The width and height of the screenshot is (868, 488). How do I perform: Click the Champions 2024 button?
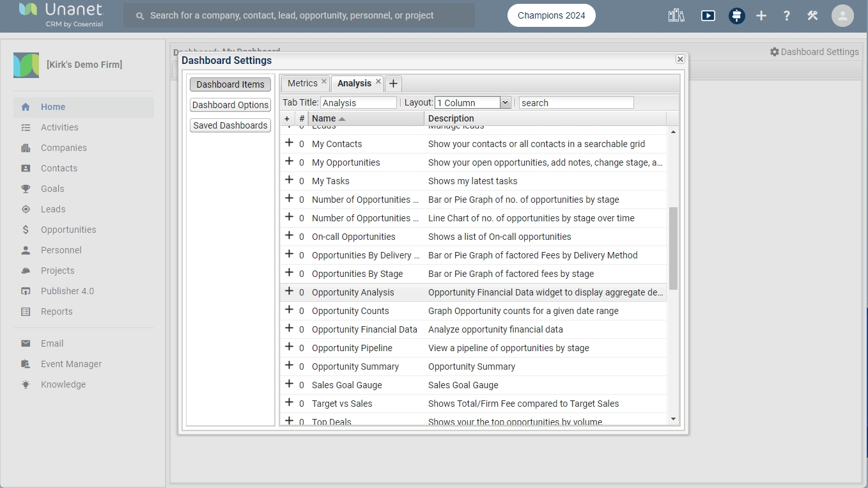click(x=551, y=15)
